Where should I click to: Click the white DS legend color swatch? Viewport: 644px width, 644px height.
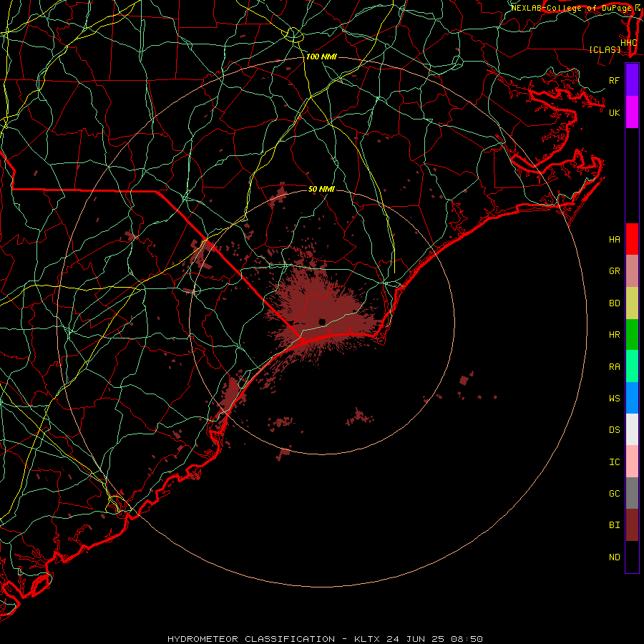coord(632,429)
